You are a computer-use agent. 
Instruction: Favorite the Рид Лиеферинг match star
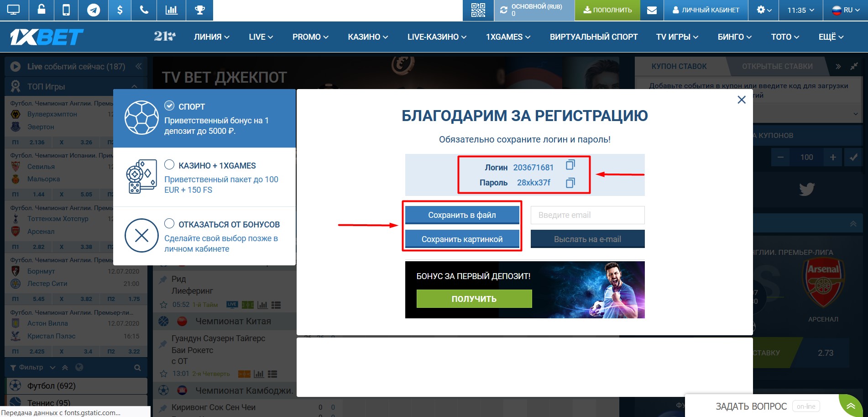(163, 305)
